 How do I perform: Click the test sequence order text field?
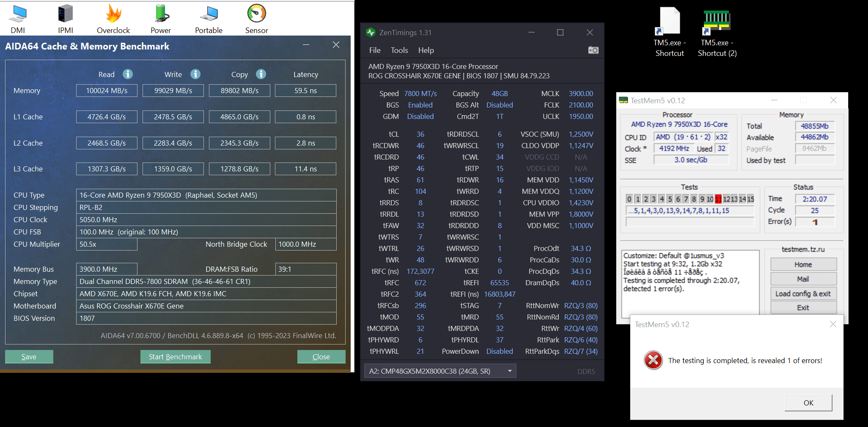[690, 211]
